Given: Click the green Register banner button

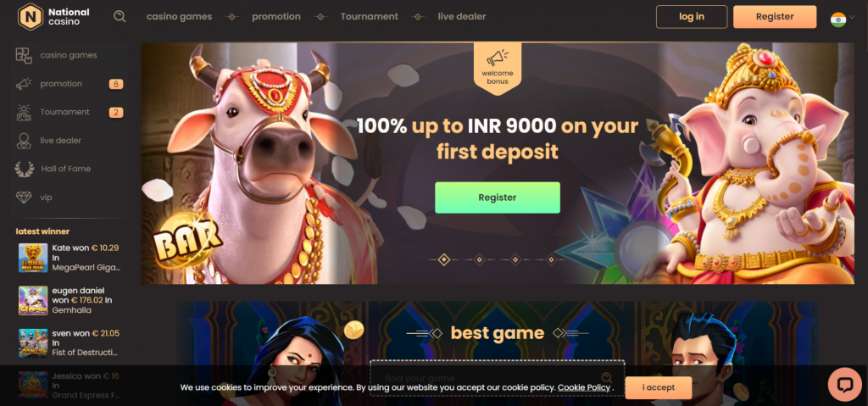Looking at the screenshot, I should 497,197.
